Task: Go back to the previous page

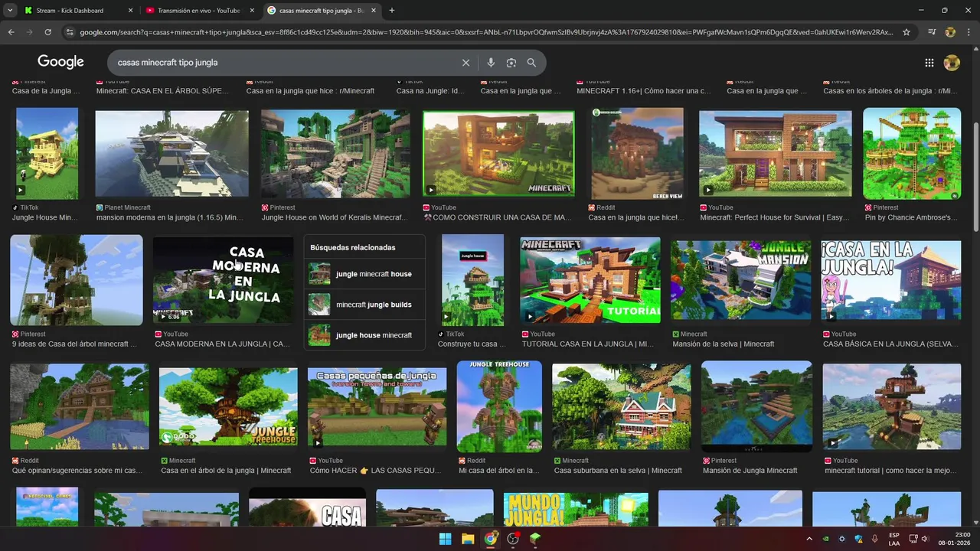Action: [11, 32]
